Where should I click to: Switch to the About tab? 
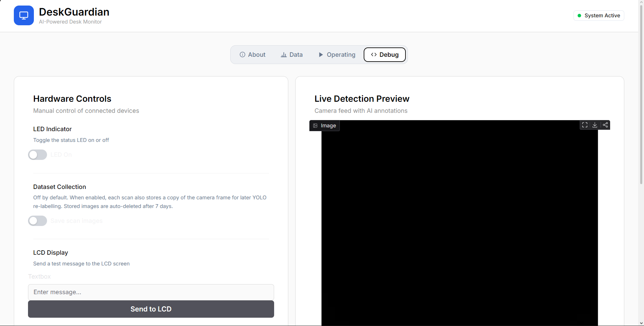253,55
